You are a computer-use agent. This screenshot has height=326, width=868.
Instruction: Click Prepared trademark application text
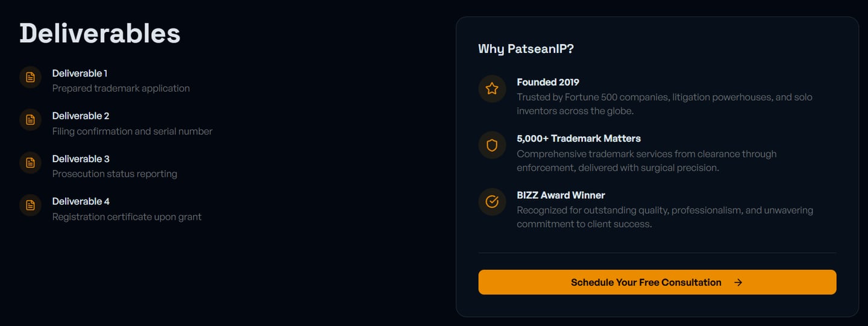(x=121, y=88)
